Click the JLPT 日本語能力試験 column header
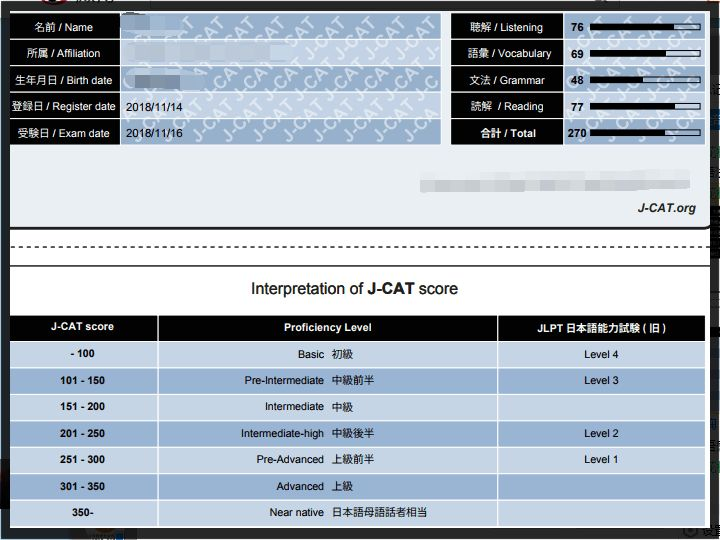720x540 pixels. (x=602, y=327)
